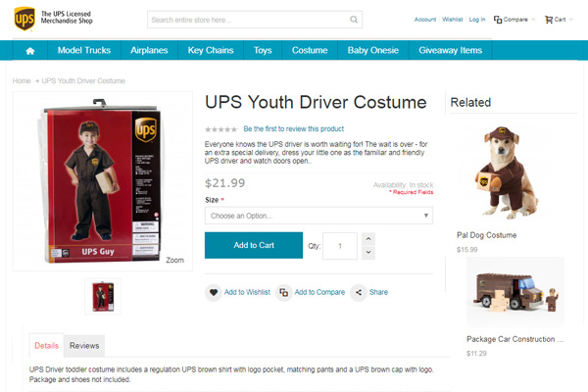Viewport: 588px width, 392px height.
Task: Click the UPS shield logo
Action: coord(24,18)
